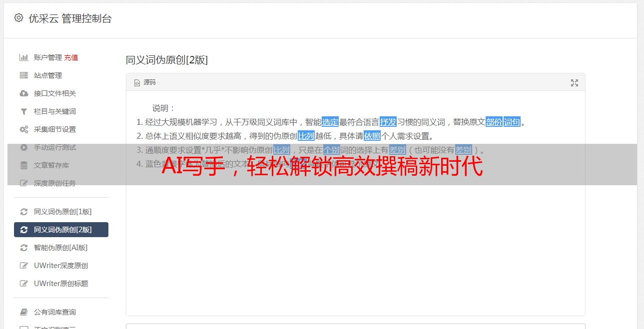This screenshot has width=644, height=329.
Task: Click the 站点管理 server icon
Action: tap(23, 75)
